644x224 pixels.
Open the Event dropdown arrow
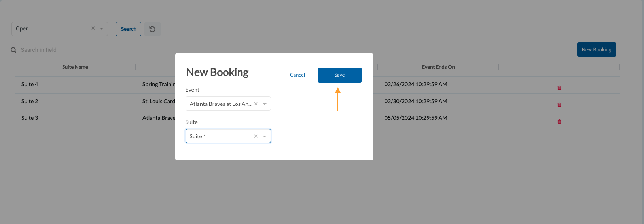coord(265,104)
